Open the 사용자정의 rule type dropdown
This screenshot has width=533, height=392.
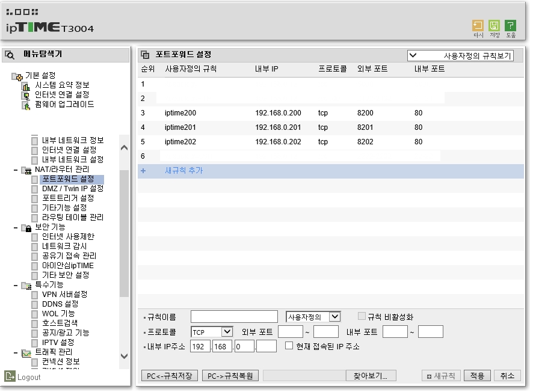[x=313, y=317]
